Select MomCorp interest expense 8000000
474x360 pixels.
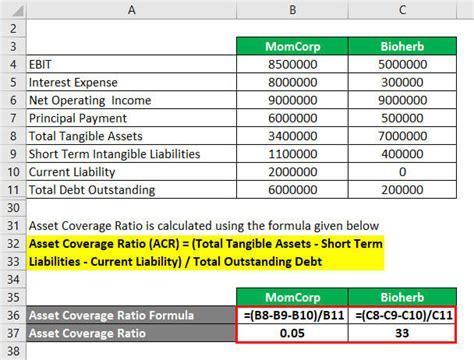[x=292, y=82]
